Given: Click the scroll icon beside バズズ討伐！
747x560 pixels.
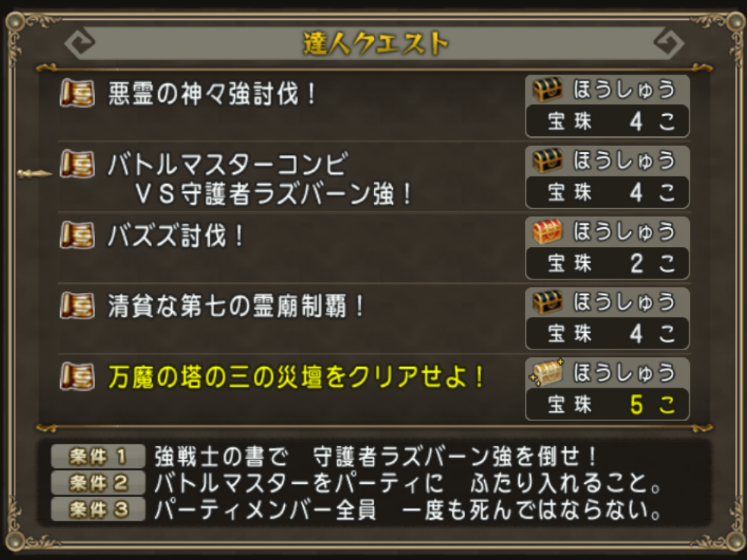Looking at the screenshot, I should coord(78,235).
